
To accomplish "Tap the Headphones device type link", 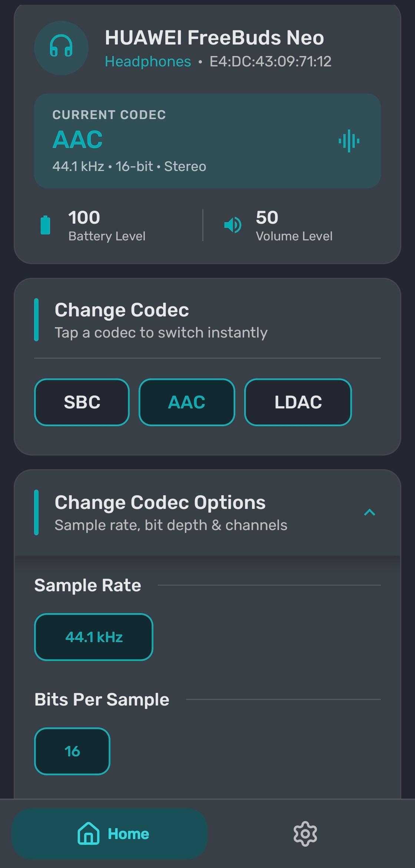I will (x=148, y=62).
